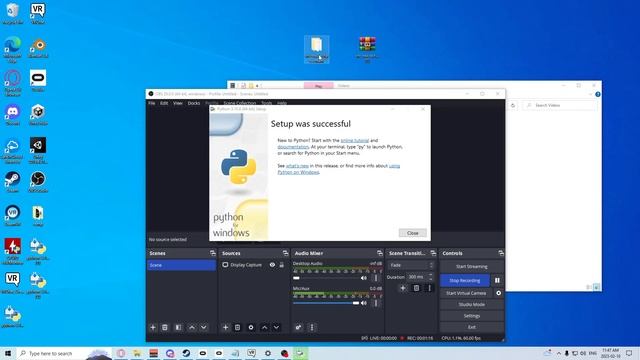The width and height of the screenshot is (640, 360).
Task: Select Microsoft Edge desktop shortcut
Action: (x=13, y=49)
